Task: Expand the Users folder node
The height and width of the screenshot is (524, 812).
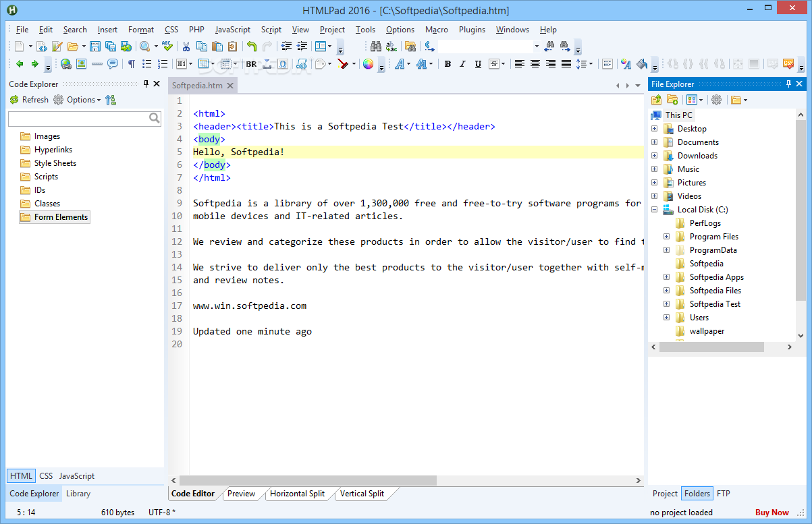Action: (666, 318)
